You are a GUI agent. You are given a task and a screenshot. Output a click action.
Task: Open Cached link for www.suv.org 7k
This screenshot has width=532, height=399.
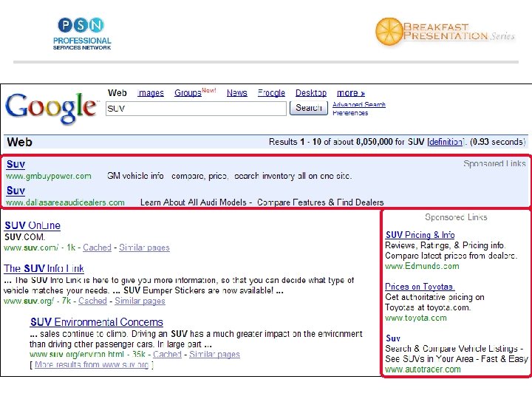pyautogui.click(x=92, y=301)
